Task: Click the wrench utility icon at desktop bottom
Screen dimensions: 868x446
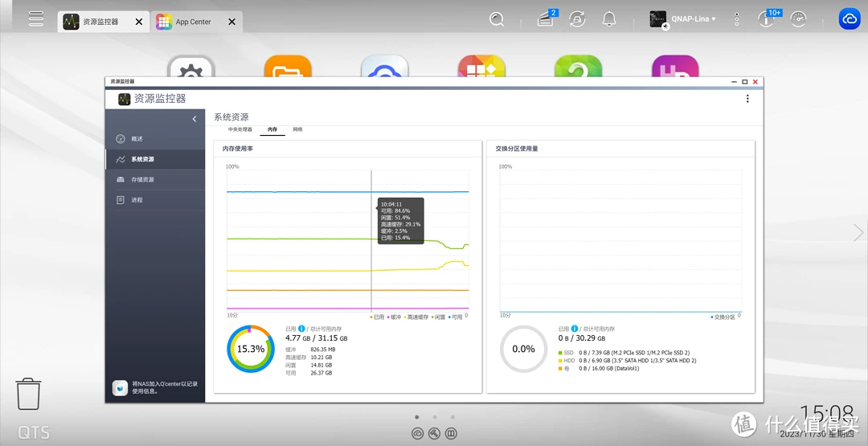Action: coord(435,433)
